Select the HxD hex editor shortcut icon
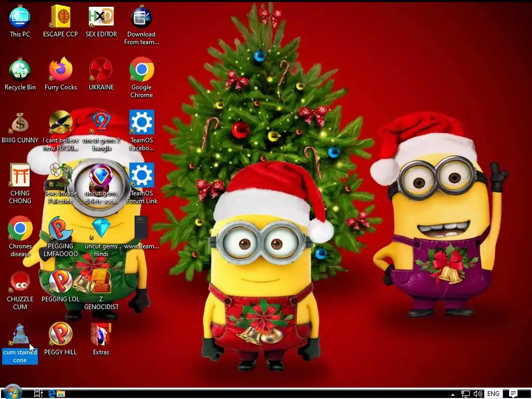532x399 pixels. coord(101,17)
